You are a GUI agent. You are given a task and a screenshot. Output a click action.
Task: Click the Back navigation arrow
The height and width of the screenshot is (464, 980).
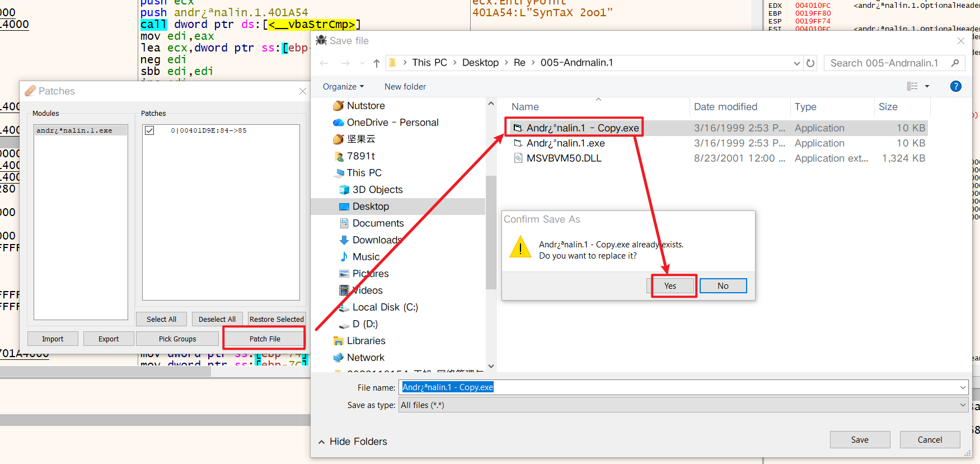coord(323,63)
